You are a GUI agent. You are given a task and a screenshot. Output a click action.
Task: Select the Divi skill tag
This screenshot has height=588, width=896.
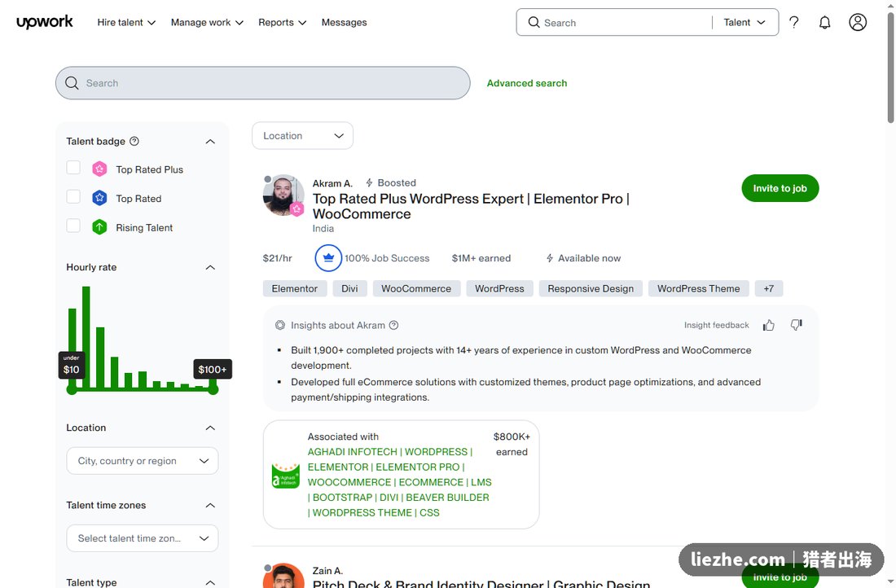349,288
